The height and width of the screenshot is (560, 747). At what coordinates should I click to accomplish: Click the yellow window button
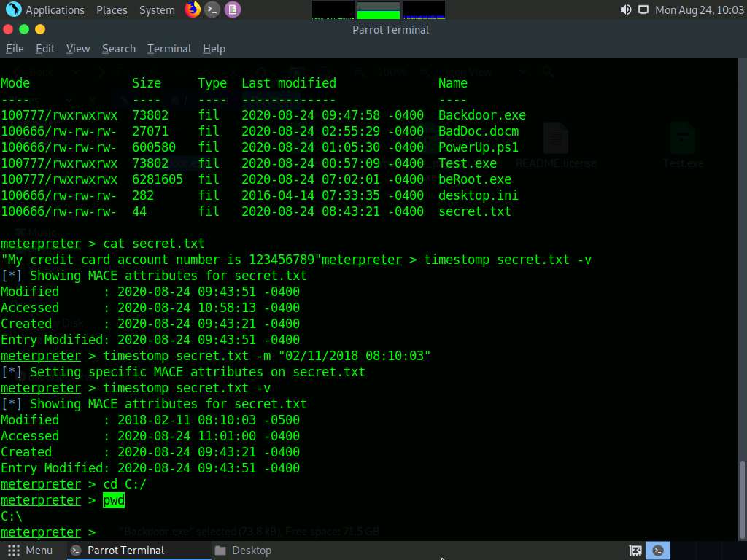pos(40,29)
